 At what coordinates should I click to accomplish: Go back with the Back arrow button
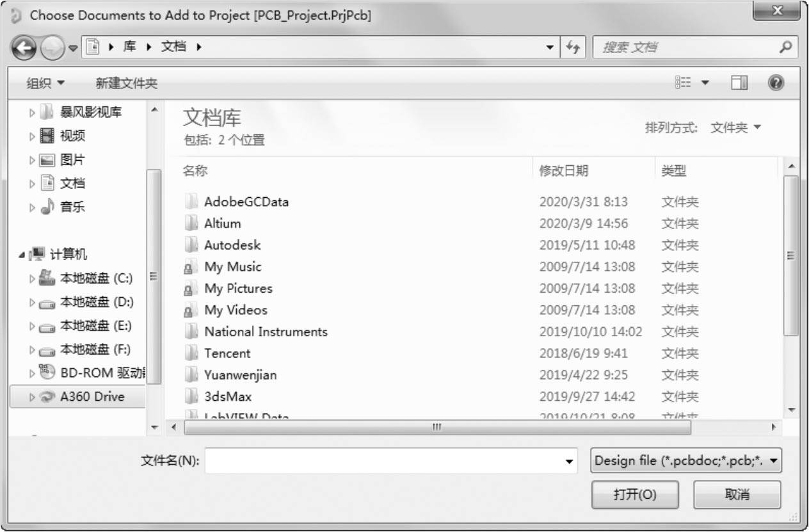[x=24, y=47]
